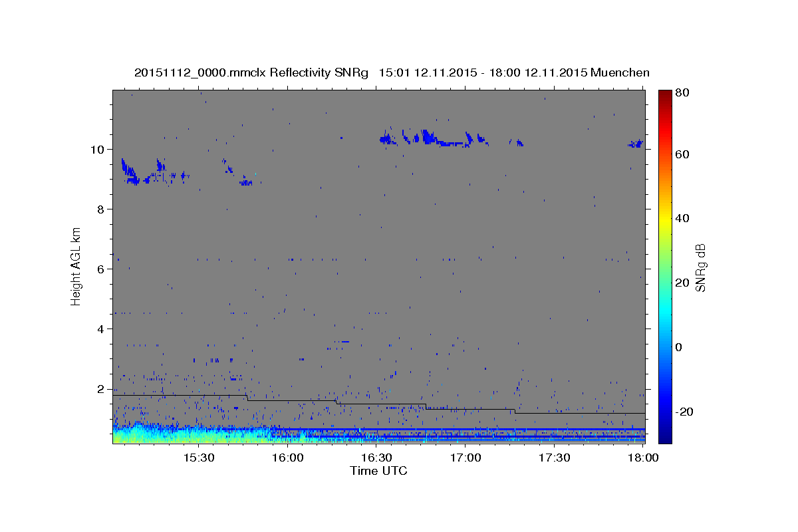Image resolution: width=798 pixels, height=532 pixels.
Task: Click the 15:30 time tick label
Action: [x=198, y=458]
